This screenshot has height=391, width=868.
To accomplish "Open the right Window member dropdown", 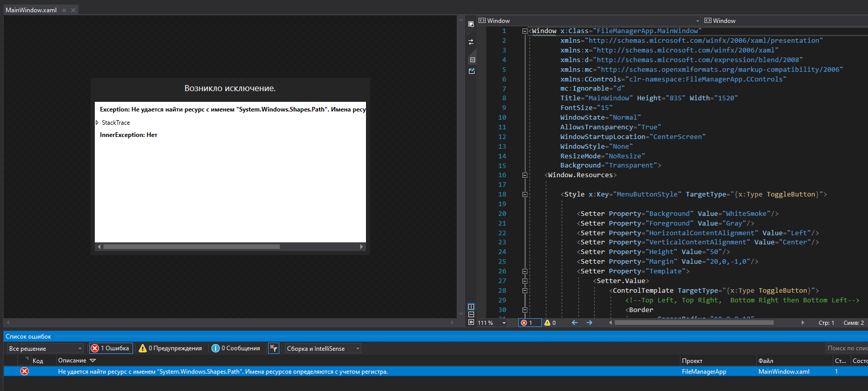I will 785,21.
